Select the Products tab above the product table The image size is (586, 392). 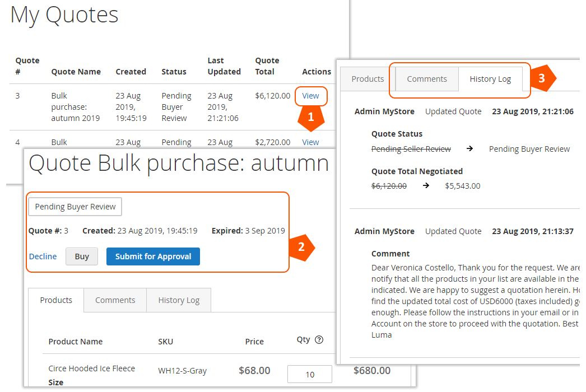56,300
